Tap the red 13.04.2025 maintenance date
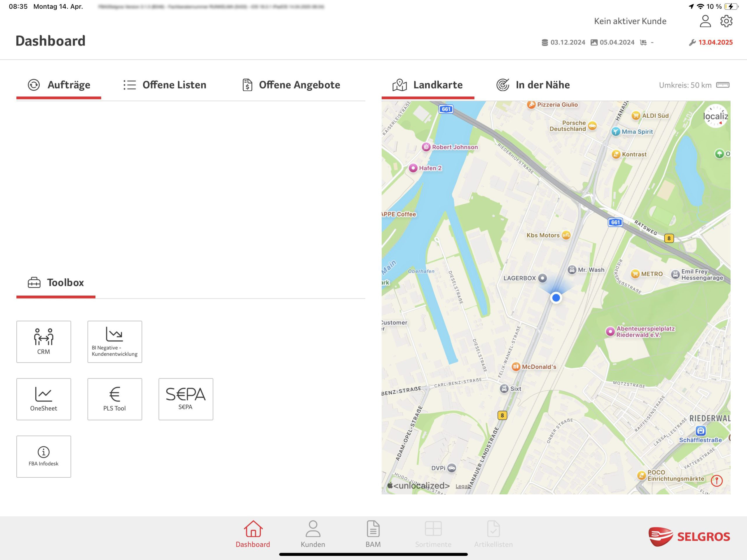Viewport: 747px width, 560px height. click(x=715, y=42)
